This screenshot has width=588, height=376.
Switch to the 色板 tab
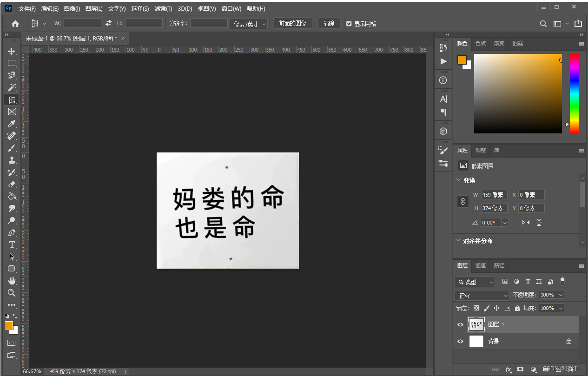pos(480,43)
